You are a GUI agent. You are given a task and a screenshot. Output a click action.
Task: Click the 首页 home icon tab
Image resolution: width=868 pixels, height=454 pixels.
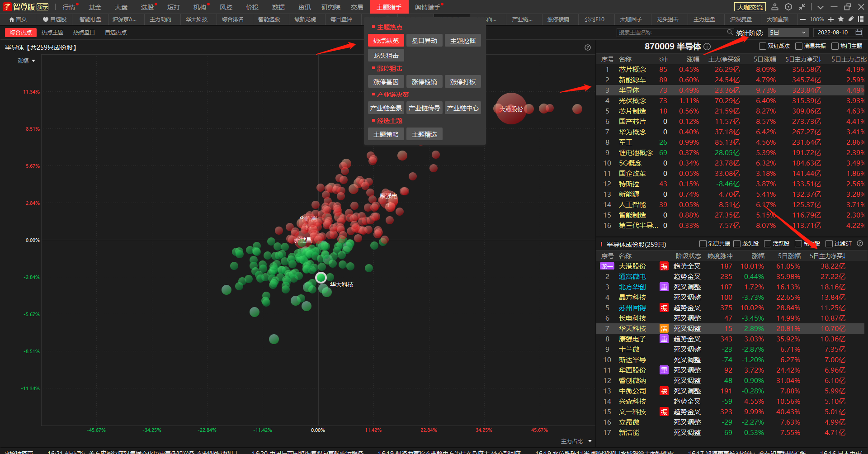pyautogui.click(x=18, y=19)
